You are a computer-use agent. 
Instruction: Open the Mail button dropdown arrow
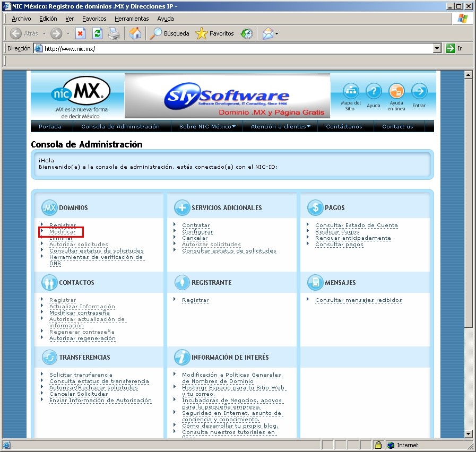(x=276, y=33)
